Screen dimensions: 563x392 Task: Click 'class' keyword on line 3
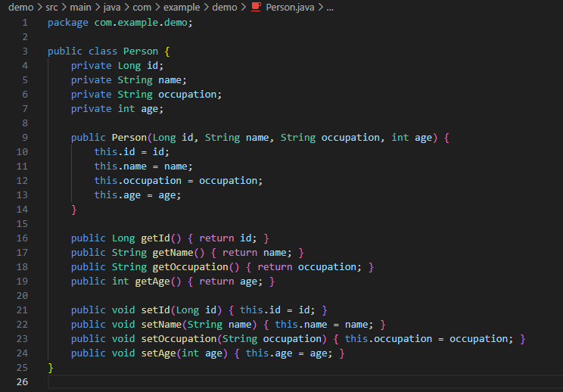point(103,51)
